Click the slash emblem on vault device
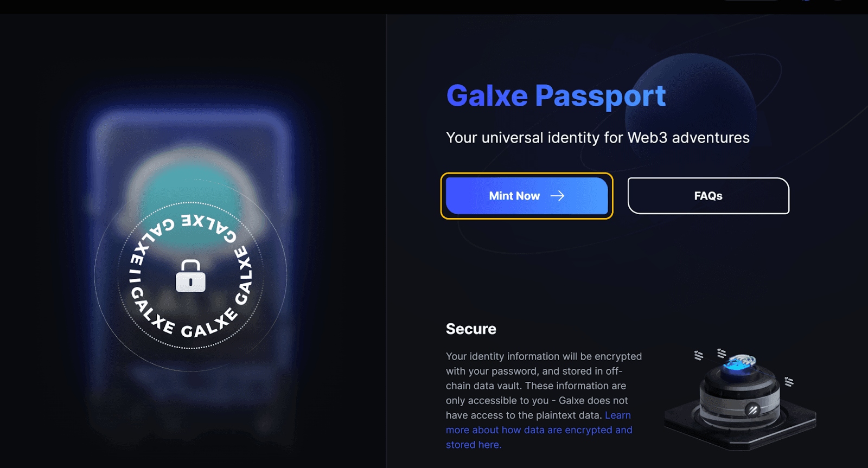This screenshot has width=868, height=468. [x=752, y=410]
